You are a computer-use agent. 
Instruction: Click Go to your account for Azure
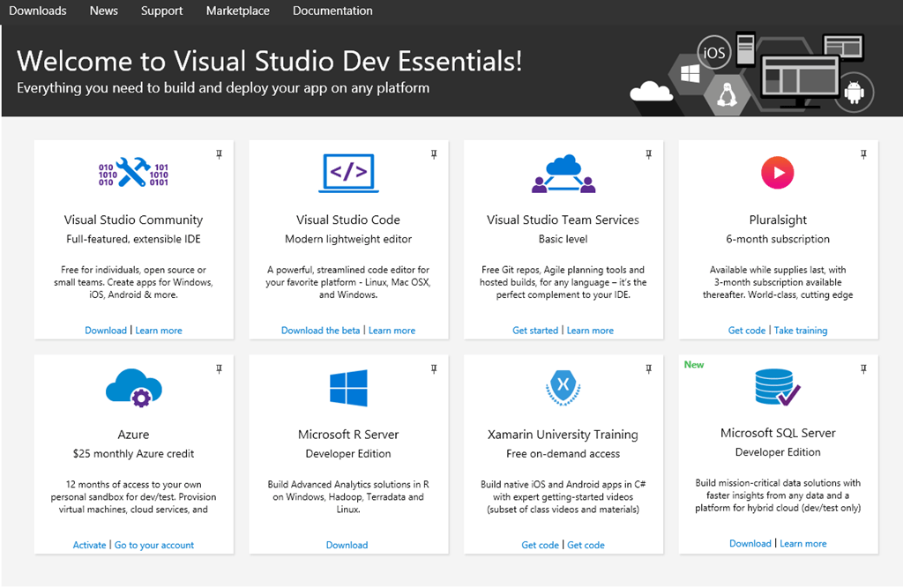153,545
